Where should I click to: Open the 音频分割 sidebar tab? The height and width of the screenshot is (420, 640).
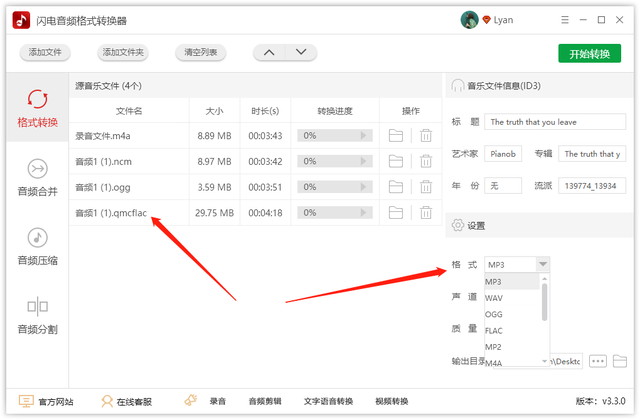[x=38, y=315]
